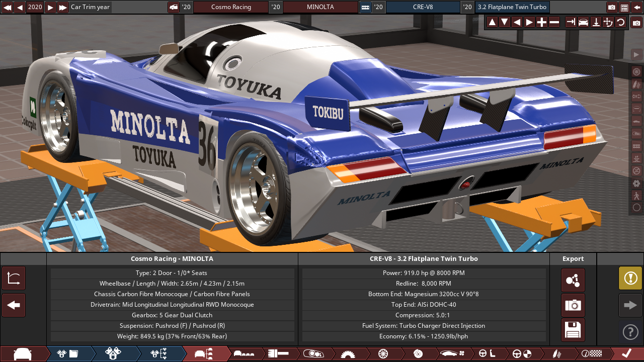Toggle wheel visibility icon in right sidebar
Image resolution: width=644 pixels, height=362 pixels.
[x=636, y=72]
